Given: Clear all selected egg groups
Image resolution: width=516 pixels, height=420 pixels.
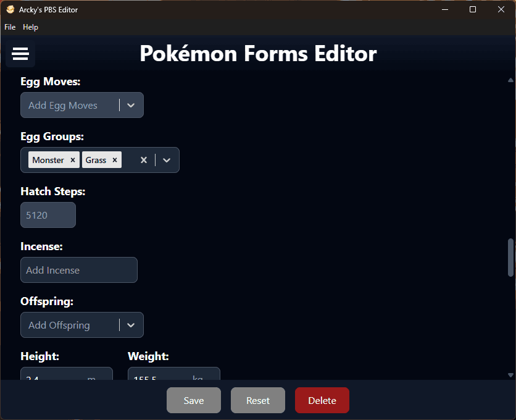Looking at the screenshot, I should (x=144, y=160).
